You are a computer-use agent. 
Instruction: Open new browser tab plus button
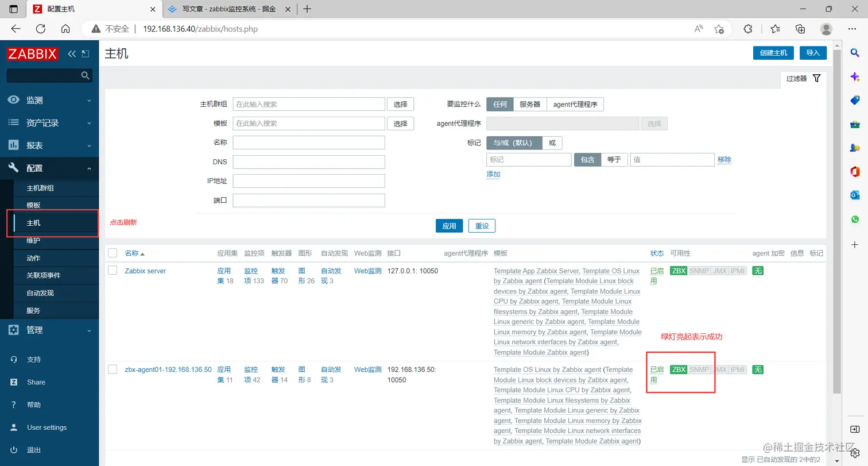tap(307, 9)
